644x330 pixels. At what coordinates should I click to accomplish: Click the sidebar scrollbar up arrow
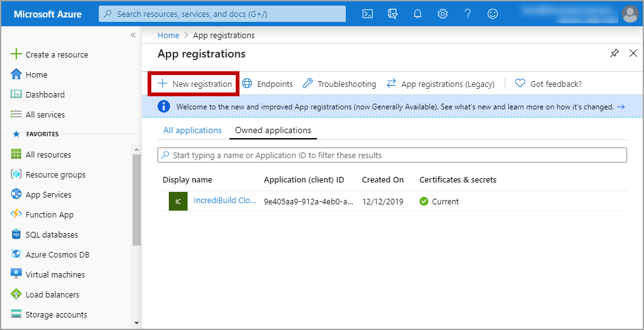point(137,149)
